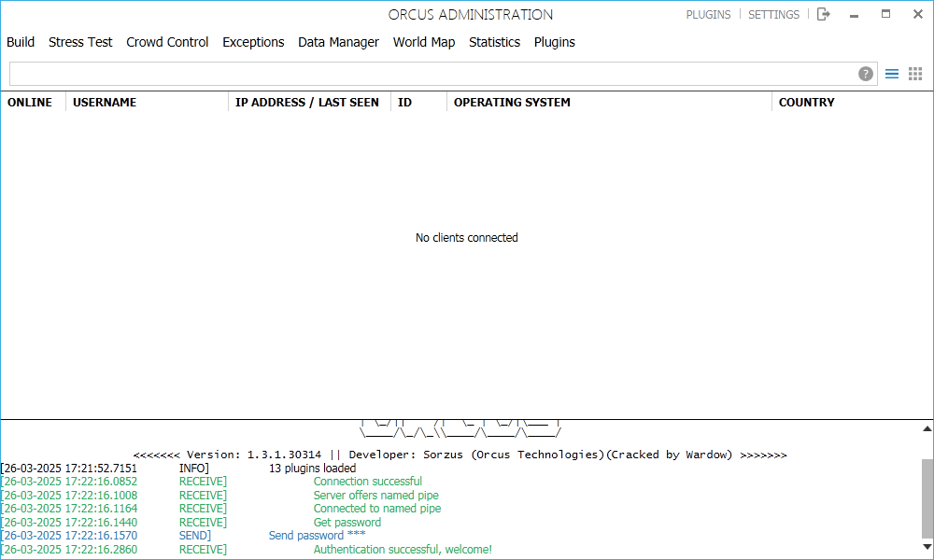This screenshot has height=560, width=934.
Task: Sort clients by USERNAME column
Action: coord(105,103)
